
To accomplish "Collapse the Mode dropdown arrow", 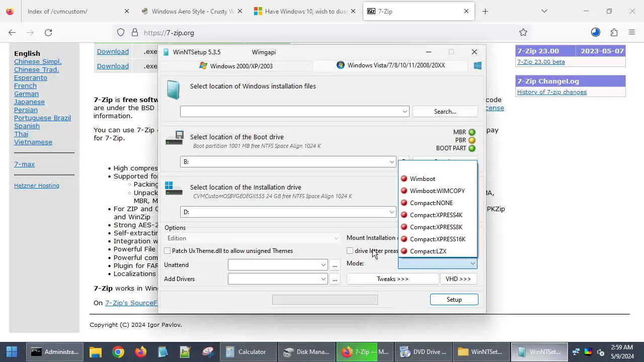I will click(x=472, y=263).
